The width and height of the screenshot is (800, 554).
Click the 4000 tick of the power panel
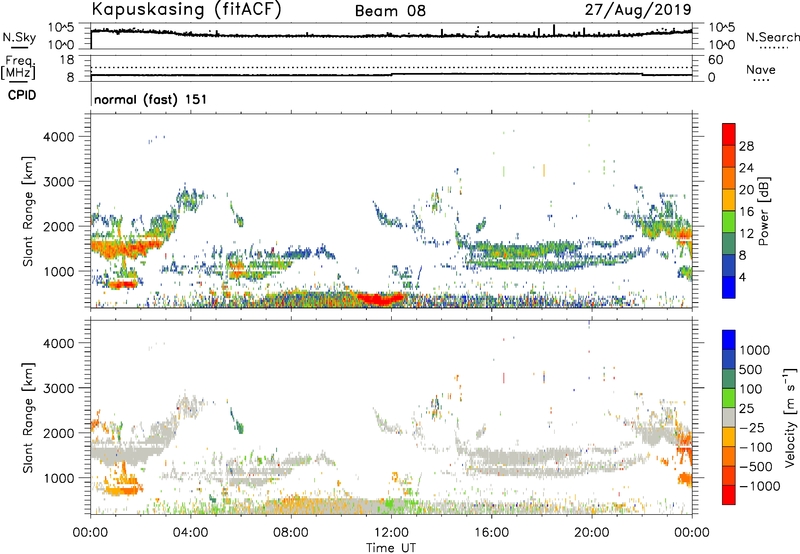click(x=59, y=137)
